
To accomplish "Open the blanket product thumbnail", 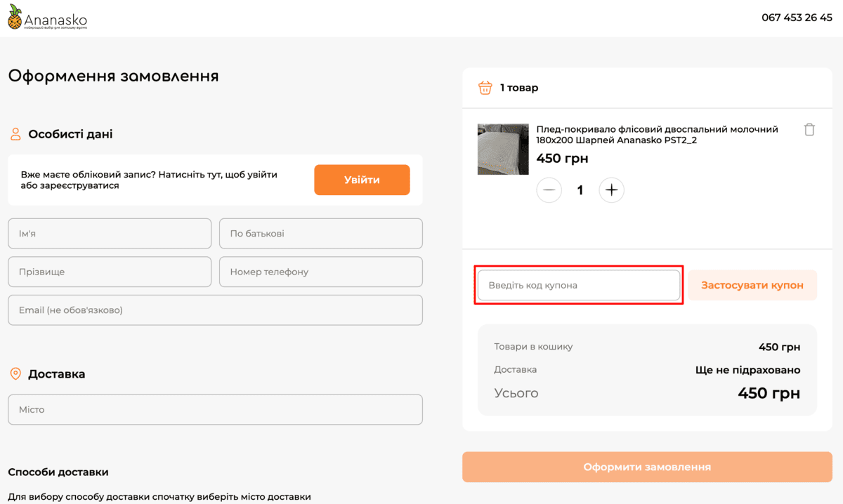I will click(x=503, y=150).
